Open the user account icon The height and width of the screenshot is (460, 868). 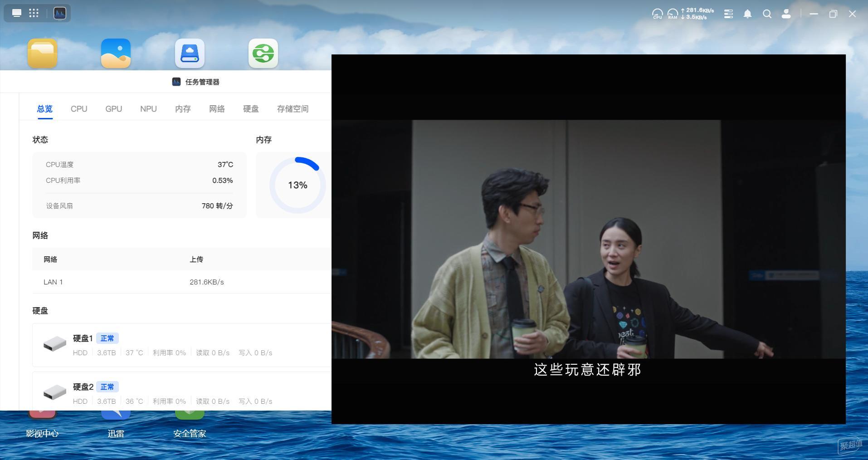[x=786, y=14]
